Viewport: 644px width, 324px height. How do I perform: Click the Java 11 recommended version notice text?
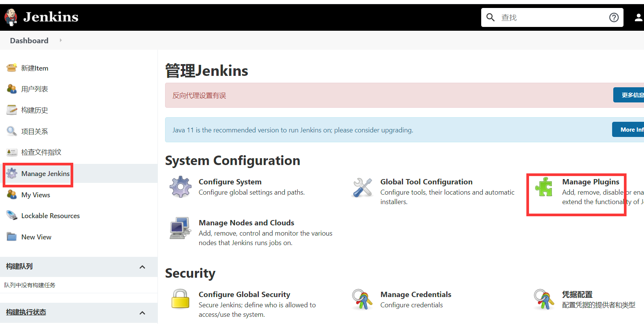(x=293, y=130)
